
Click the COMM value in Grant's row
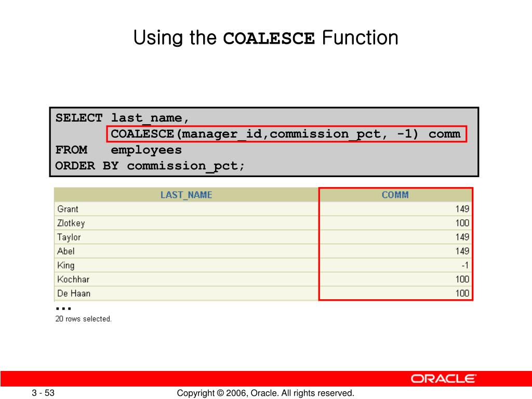coord(462,209)
